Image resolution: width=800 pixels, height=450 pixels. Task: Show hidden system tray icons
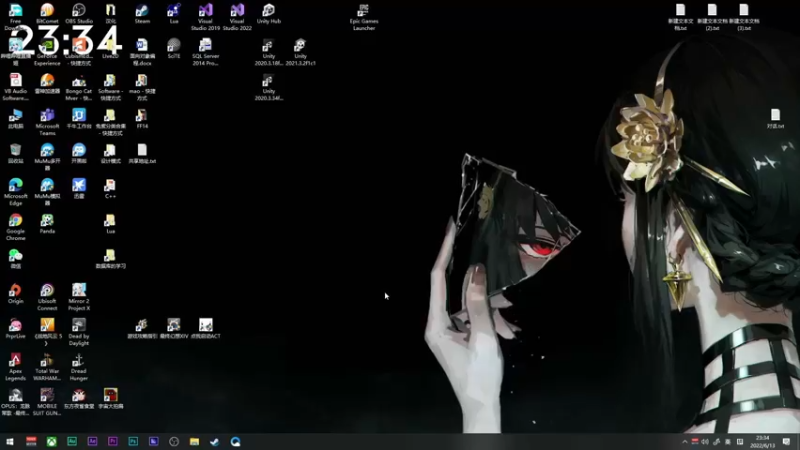684,442
